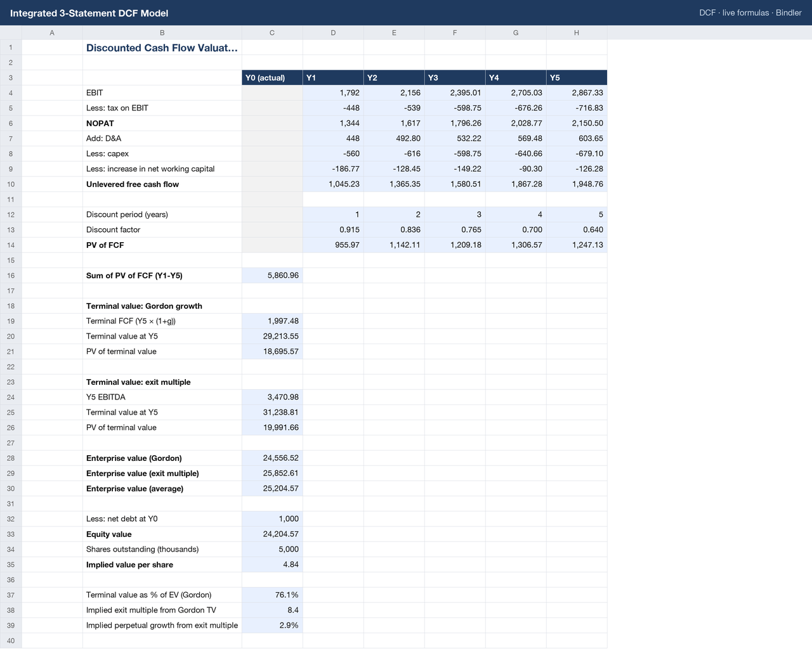Select implied perpetual growth 2.9%
The image size is (812, 653).
[x=272, y=626]
